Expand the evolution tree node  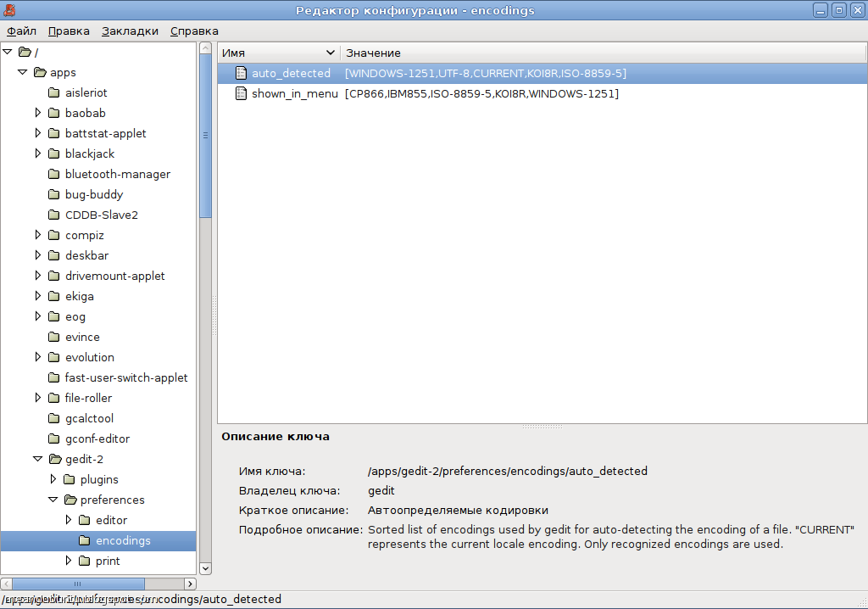[x=37, y=357]
